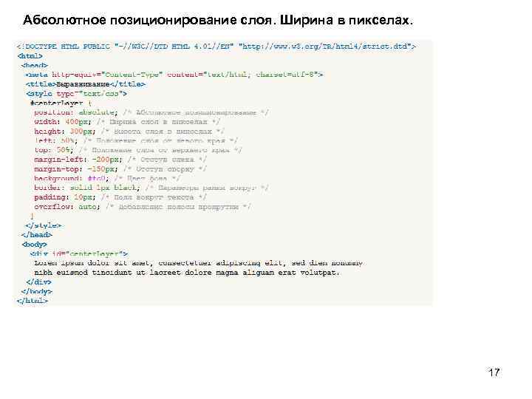
Task: Click the div id="centerLayer" line
Action: pos(79,253)
